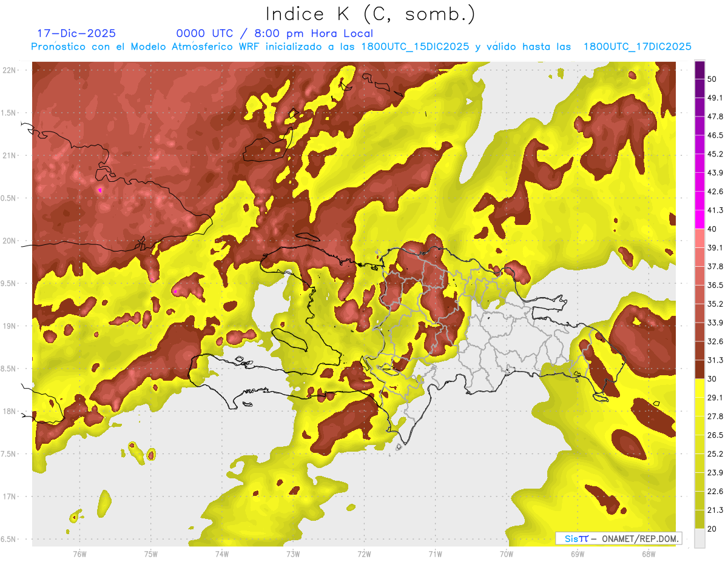The height and width of the screenshot is (562, 728).
Task: Click the '69W' longitude axis label
Action: point(578,554)
